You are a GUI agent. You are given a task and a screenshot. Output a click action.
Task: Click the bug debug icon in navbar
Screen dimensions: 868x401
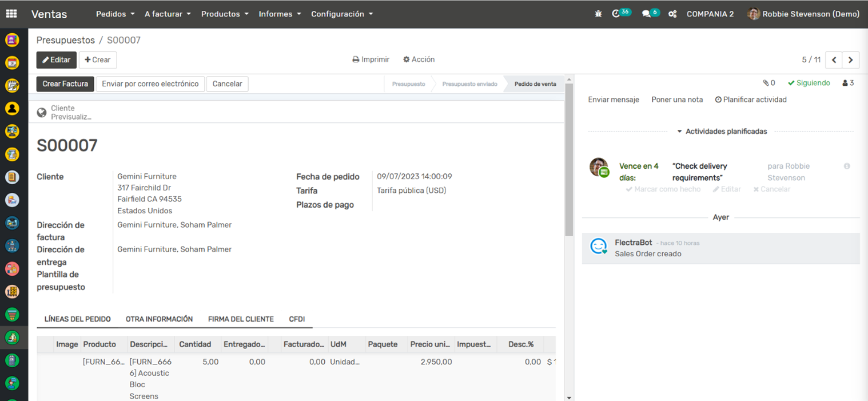598,14
